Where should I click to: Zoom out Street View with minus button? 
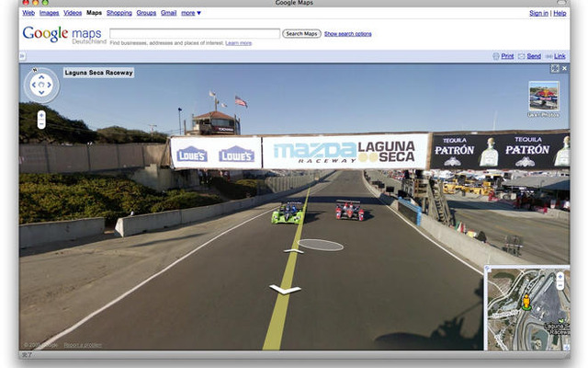point(41,124)
